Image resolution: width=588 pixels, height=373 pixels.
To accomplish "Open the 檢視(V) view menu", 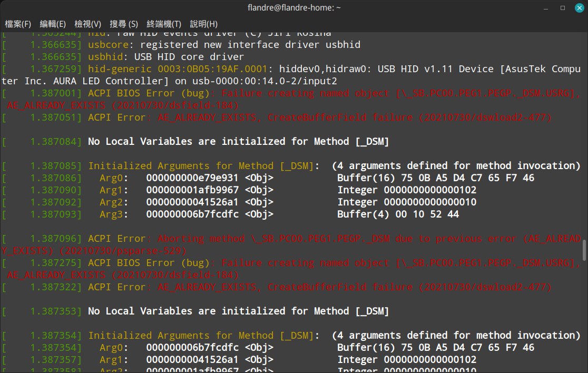I will pos(88,24).
